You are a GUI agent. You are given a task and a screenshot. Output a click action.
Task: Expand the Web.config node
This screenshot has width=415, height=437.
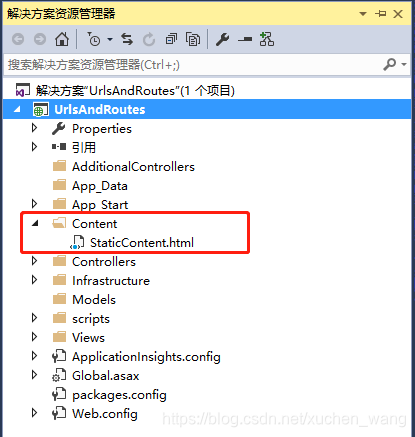(34, 413)
